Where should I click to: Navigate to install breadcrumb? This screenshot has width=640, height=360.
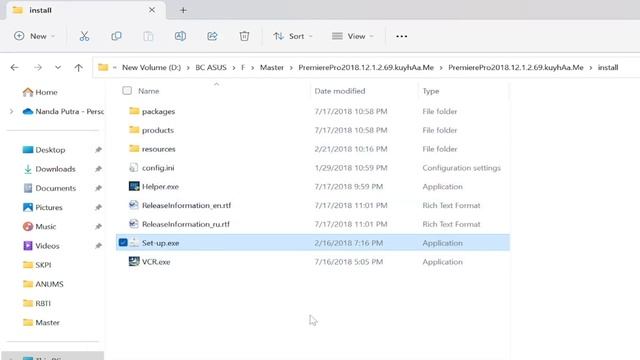[x=608, y=68]
